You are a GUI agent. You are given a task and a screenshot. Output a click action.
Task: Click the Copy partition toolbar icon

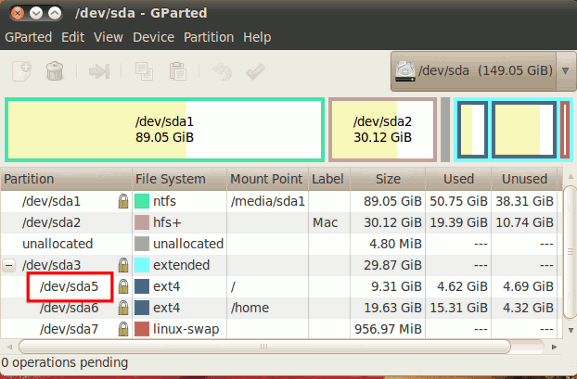[x=144, y=71]
